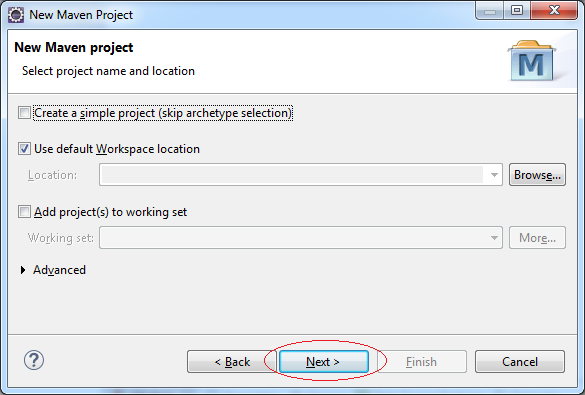Expand the Advanced section

point(23,270)
